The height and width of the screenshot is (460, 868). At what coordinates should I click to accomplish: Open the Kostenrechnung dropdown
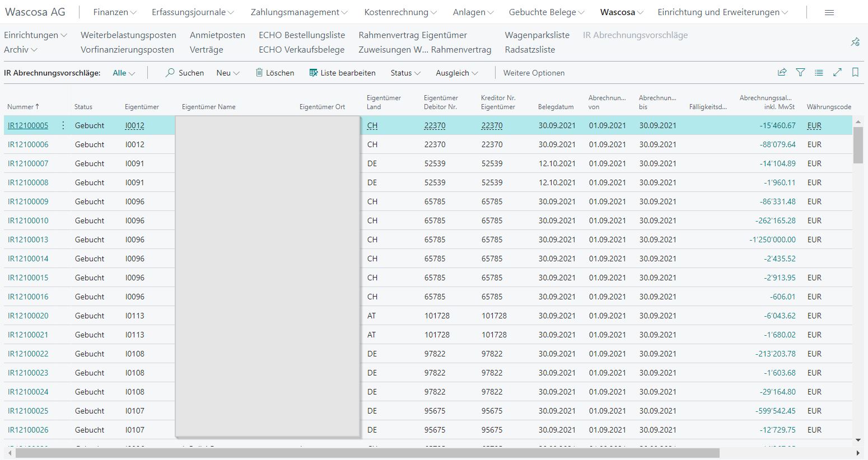click(x=400, y=12)
